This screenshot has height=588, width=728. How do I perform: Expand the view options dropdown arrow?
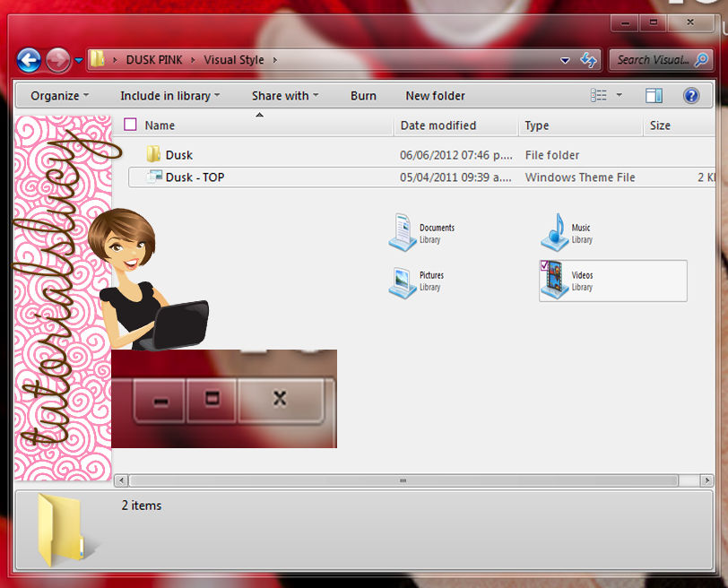point(620,96)
